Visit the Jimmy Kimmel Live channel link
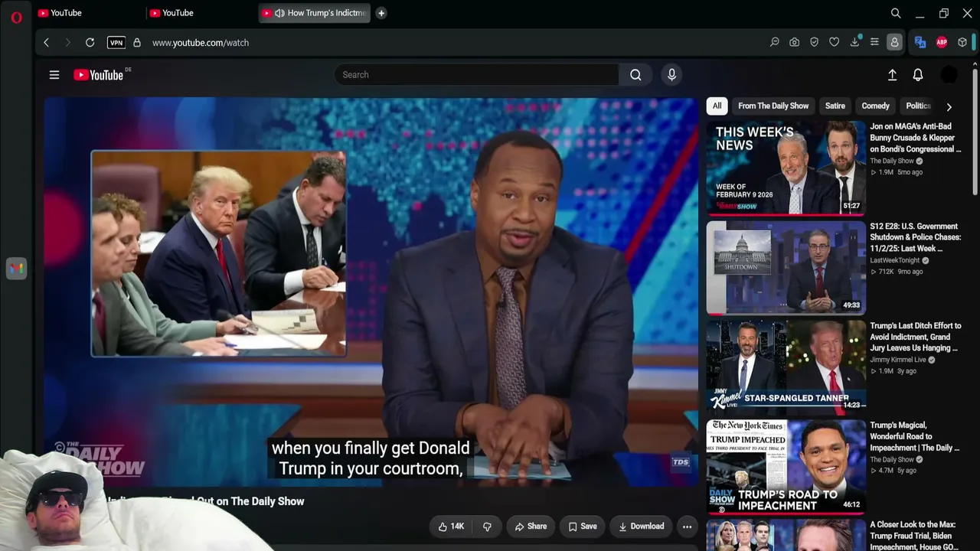Image resolution: width=980 pixels, height=551 pixels. click(x=897, y=360)
